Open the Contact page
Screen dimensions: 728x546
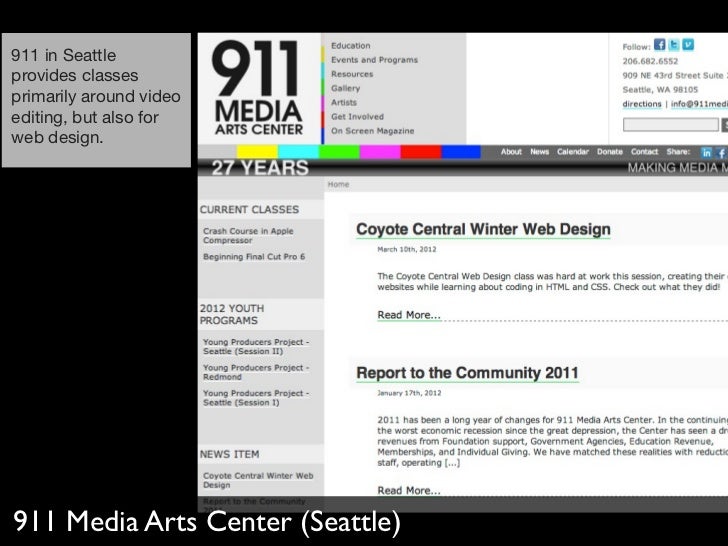point(644,152)
